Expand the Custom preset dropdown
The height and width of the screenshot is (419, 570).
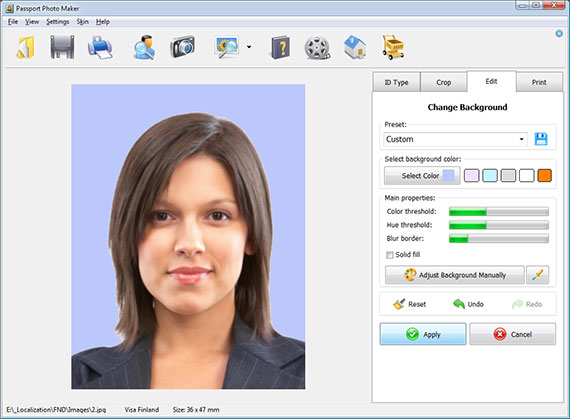455,139
